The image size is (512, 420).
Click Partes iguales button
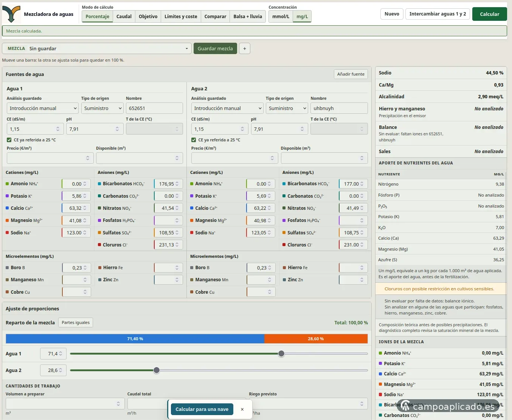[x=76, y=322]
